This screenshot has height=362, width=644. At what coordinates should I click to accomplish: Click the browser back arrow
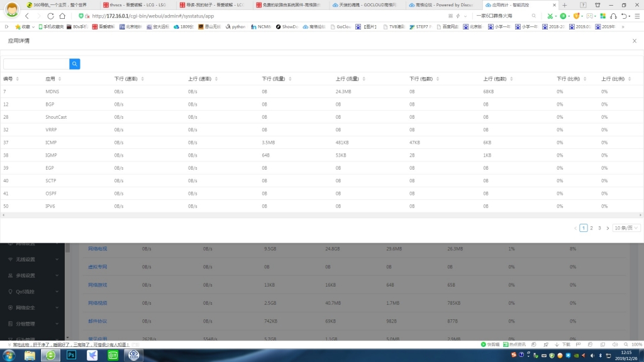tap(27, 16)
